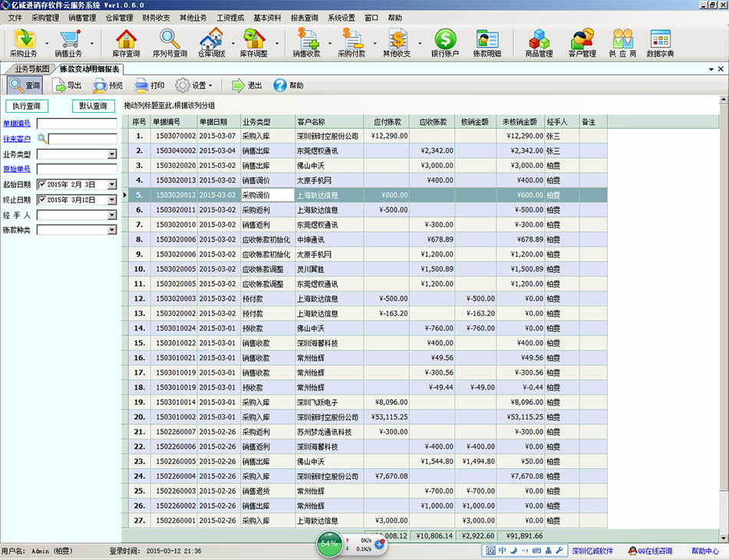Screen dimensions: 729x560
Task: Click the 查询 search toolbar button
Action: (x=25, y=85)
